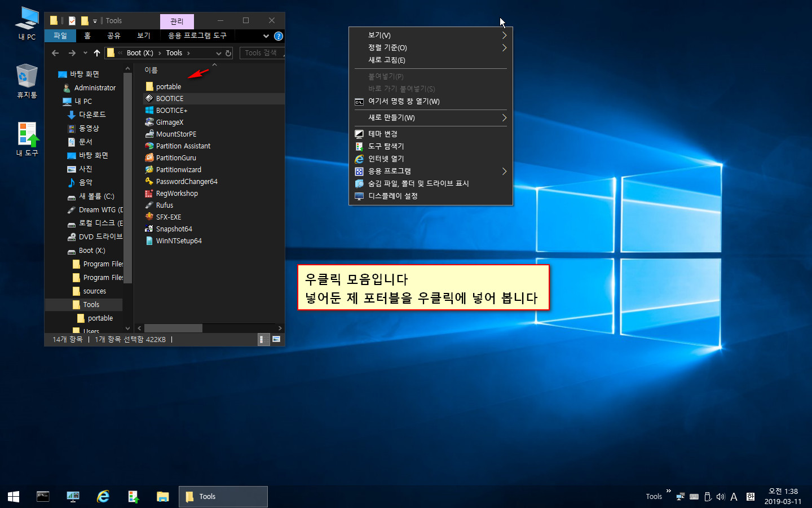The width and height of the screenshot is (812, 508).
Task: Go back in Explorer navigation
Action: click(55, 53)
